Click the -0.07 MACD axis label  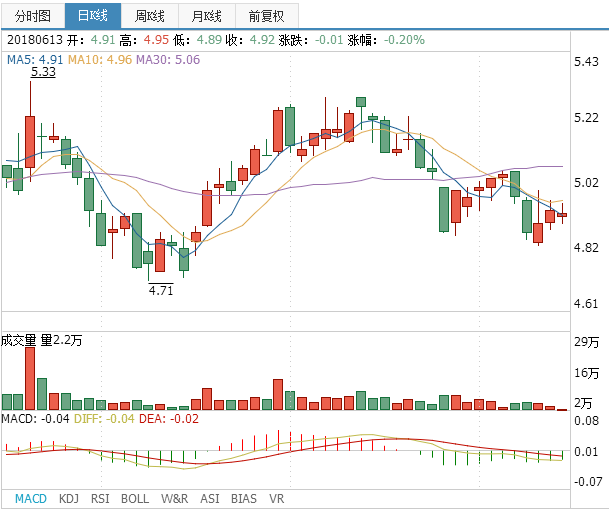click(x=588, y=482)
